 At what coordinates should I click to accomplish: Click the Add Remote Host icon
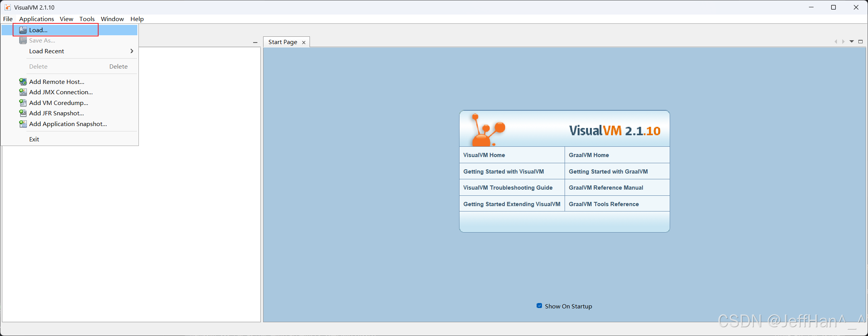(x=23, y=82)
